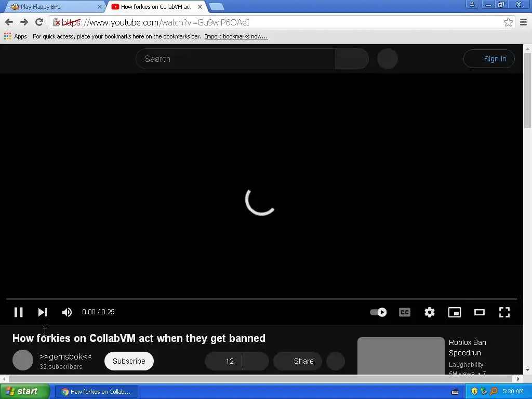Open video settings gear
532x399 pixels.
tap(430, 312)
